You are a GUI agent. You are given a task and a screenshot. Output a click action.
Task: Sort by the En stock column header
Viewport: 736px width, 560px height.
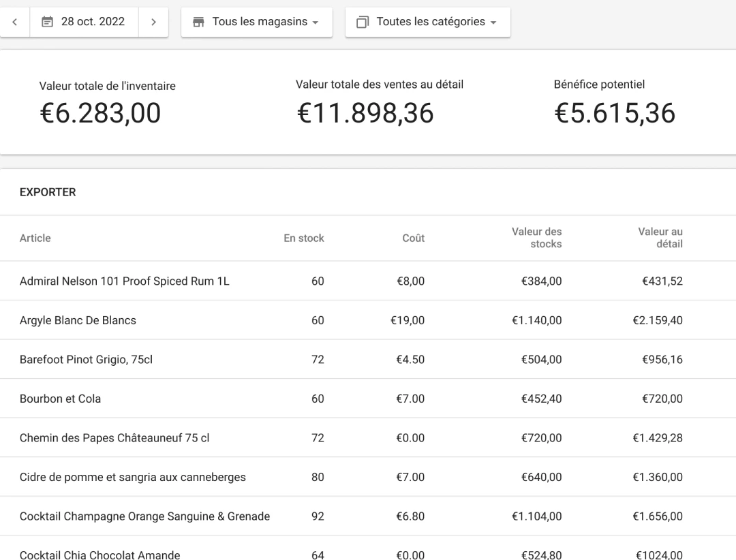(304, 238)
